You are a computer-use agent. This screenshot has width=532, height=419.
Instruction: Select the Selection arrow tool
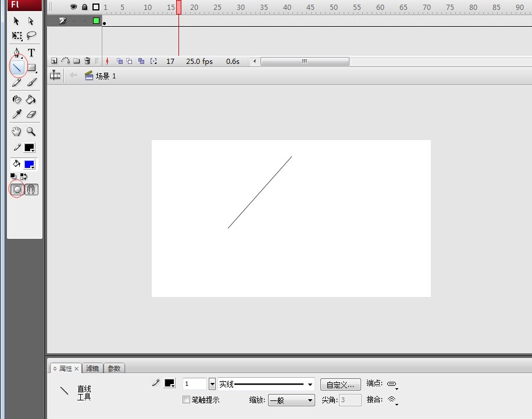coord(16,21)
